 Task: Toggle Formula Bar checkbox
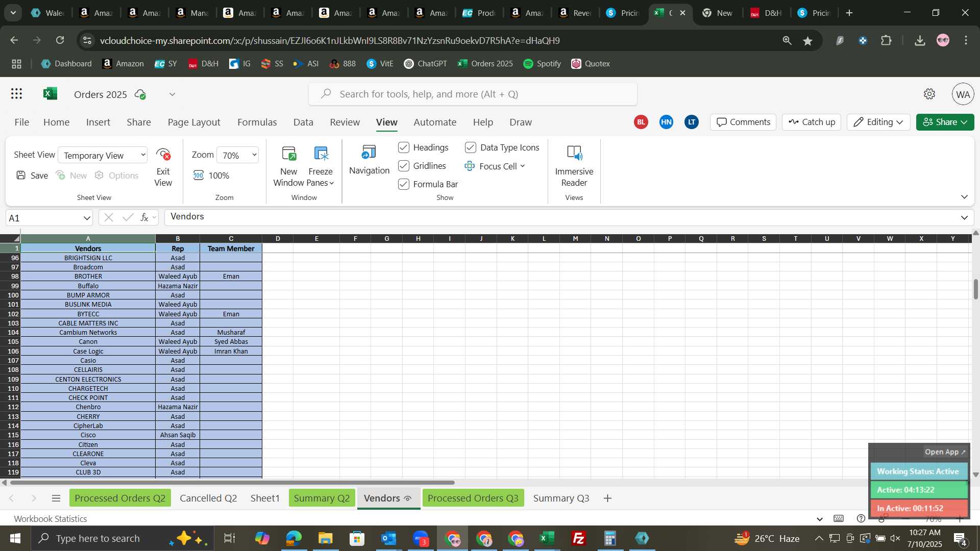tap(404, 184)
